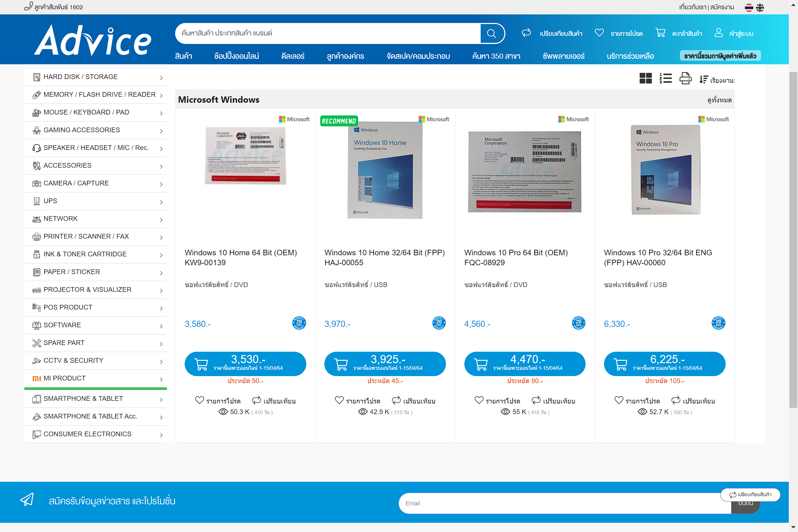Open the จัดสเปค/คอมประกอบ menu
798x532 pixels.
tap(418, 56)
